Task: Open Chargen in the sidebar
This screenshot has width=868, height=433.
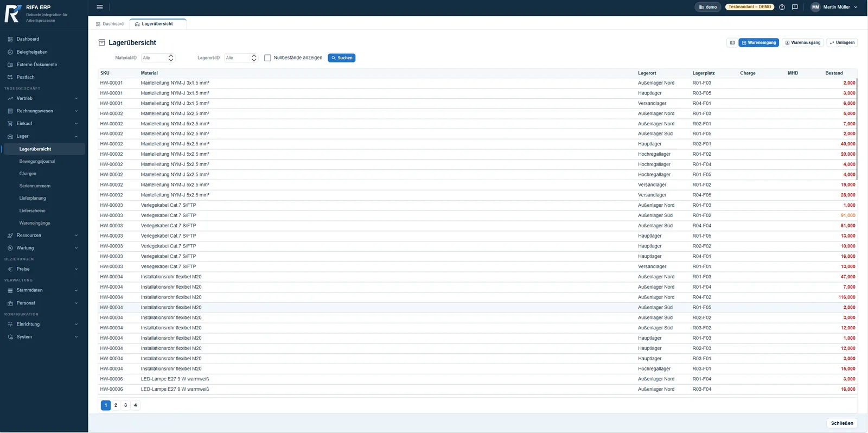Action: coord(28,174)
